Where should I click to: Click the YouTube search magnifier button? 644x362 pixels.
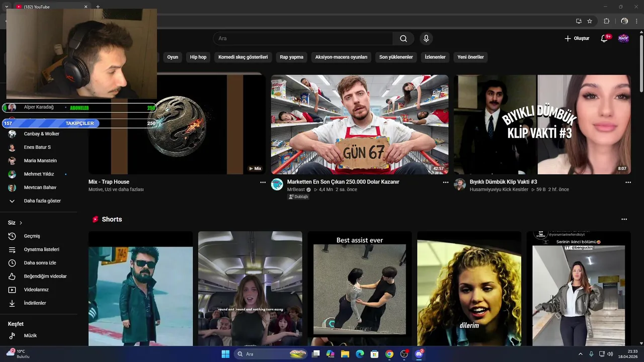coord(404,39)
